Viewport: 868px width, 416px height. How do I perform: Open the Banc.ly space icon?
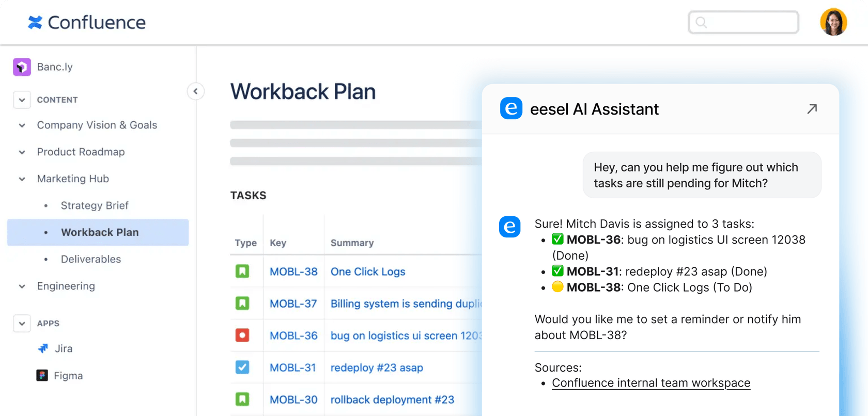(22, 67)
